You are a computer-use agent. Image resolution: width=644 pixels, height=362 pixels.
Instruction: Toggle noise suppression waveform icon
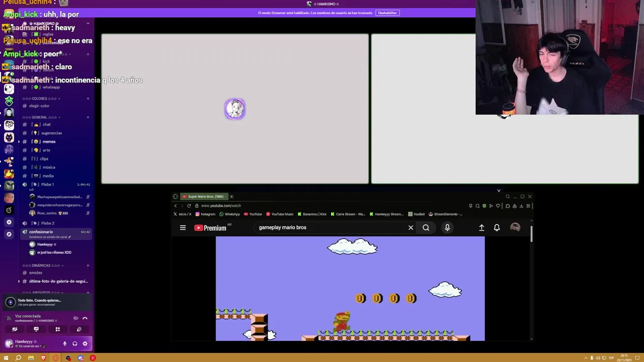coord(75,318)
